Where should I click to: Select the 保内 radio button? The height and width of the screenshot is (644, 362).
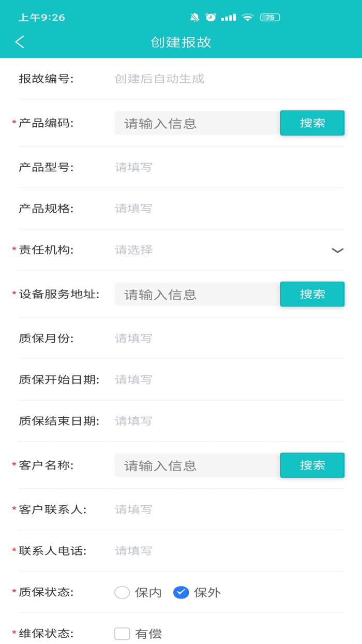[x=122, y=593]
